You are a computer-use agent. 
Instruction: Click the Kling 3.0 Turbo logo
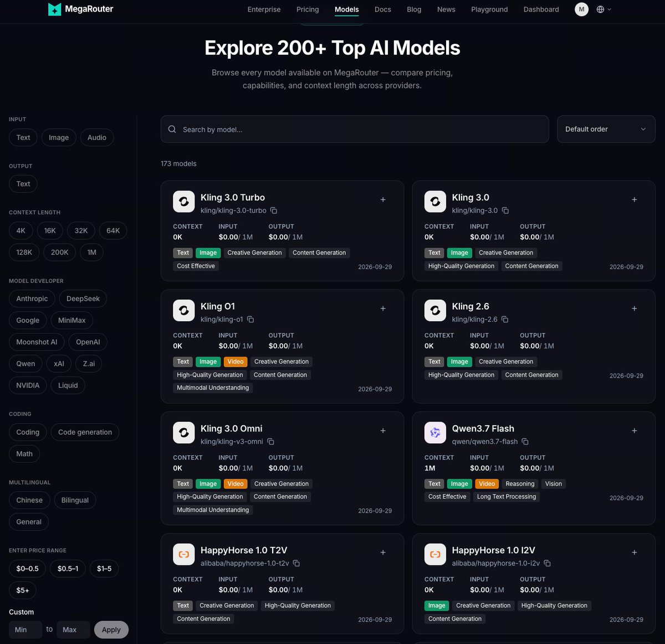point(184,202)
